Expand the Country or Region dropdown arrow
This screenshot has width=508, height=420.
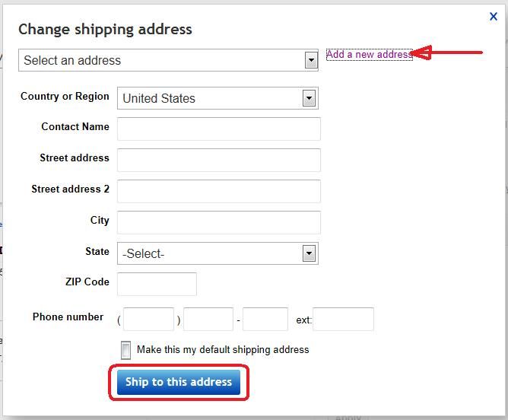(x=309, y=98)
